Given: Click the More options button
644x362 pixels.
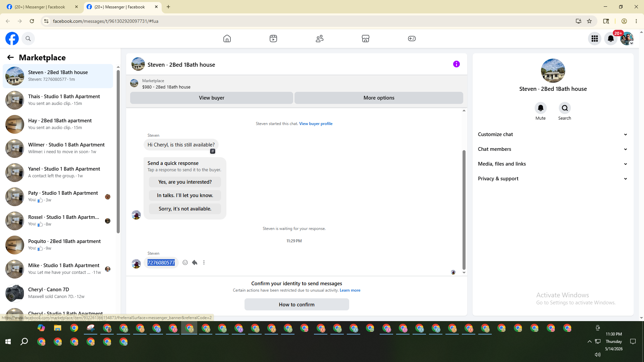Looking at the screenshot, I should tap(379, 98).
